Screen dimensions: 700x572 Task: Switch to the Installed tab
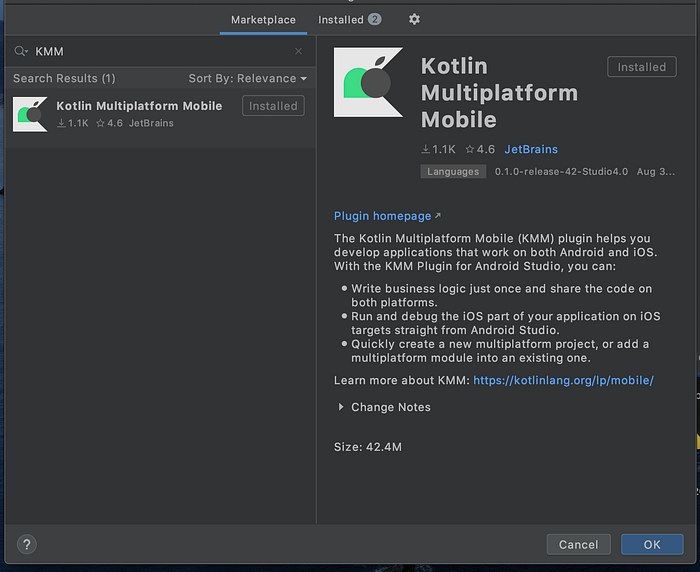(x=349, y=20)
